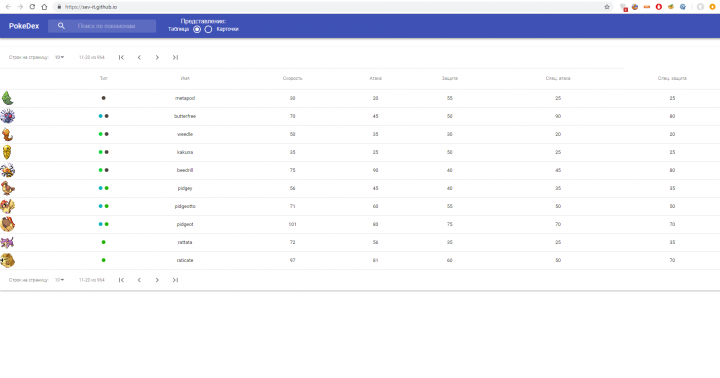Select the name 'butterfree'

185,116
